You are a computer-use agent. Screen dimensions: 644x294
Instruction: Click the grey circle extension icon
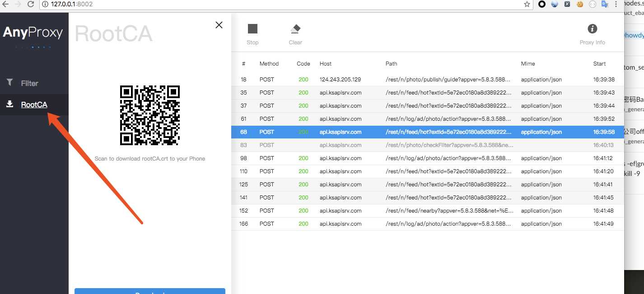point(593,4)
